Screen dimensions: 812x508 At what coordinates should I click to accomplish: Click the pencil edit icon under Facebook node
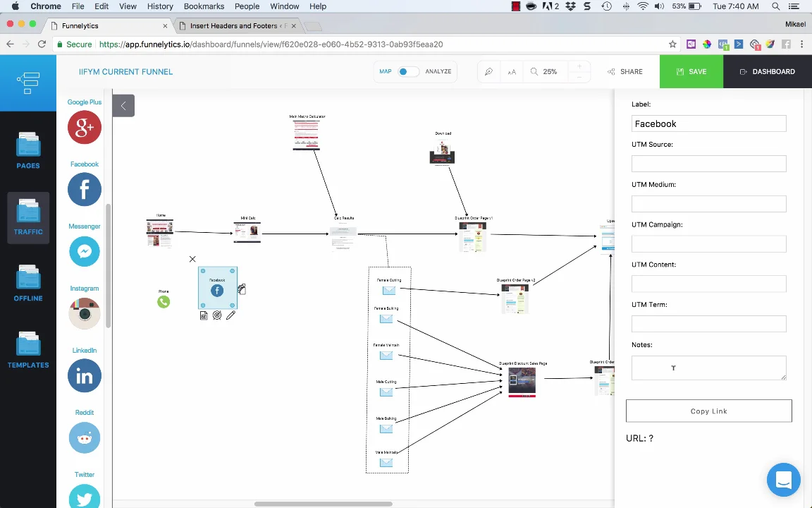(x=230, y=315)
